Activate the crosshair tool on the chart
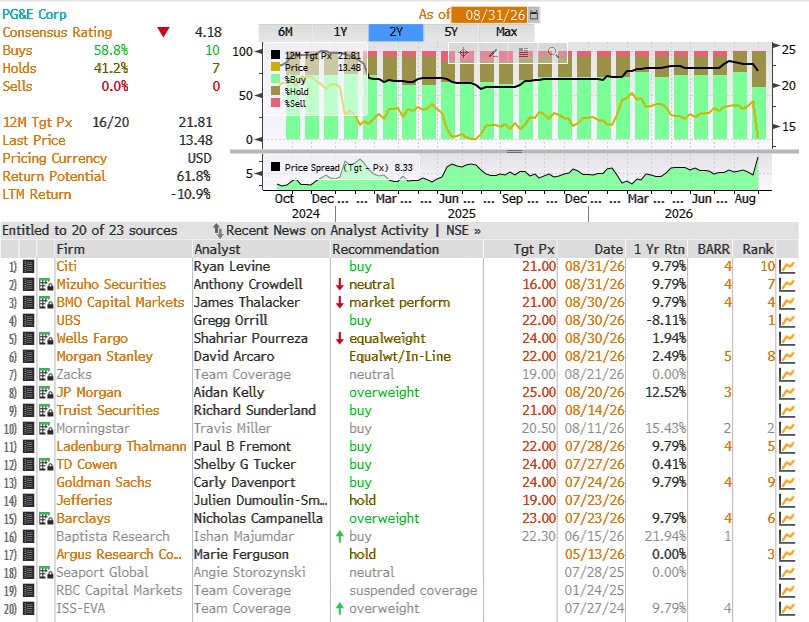The height and width of the screenshot is (622, 809). click(463, 53)
